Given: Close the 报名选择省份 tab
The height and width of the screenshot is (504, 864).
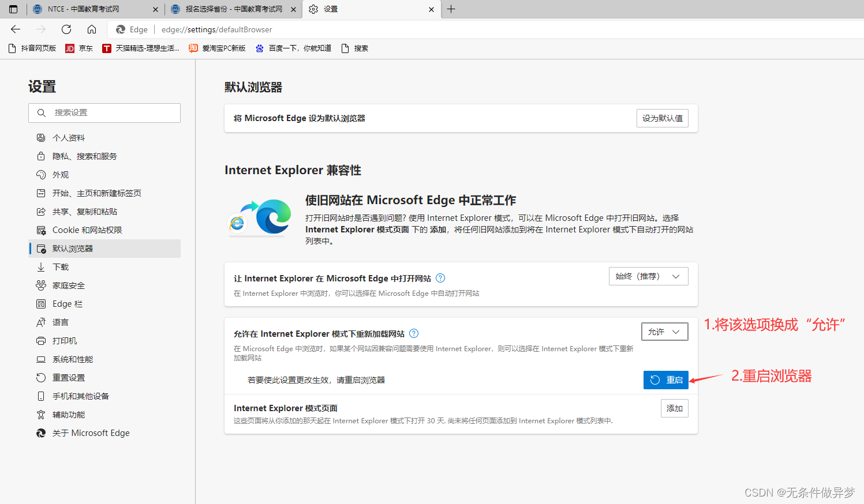Looking at the screenshot, I should pos(293,9).
